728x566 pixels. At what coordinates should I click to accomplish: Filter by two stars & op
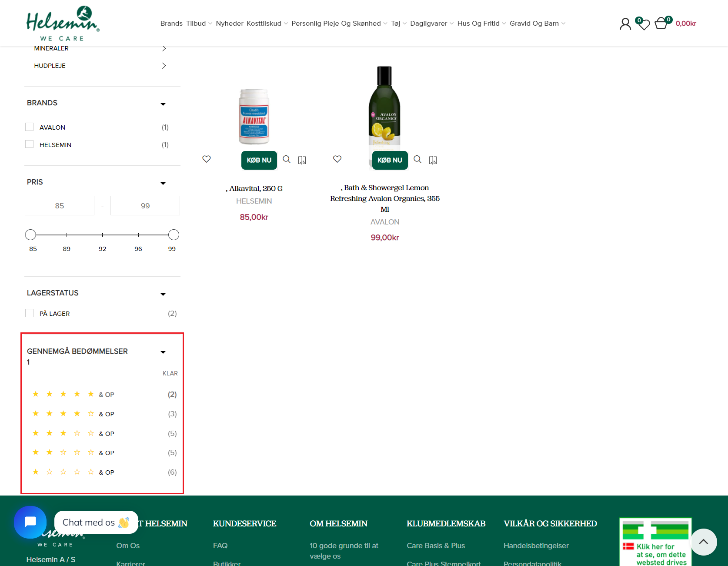73,452
